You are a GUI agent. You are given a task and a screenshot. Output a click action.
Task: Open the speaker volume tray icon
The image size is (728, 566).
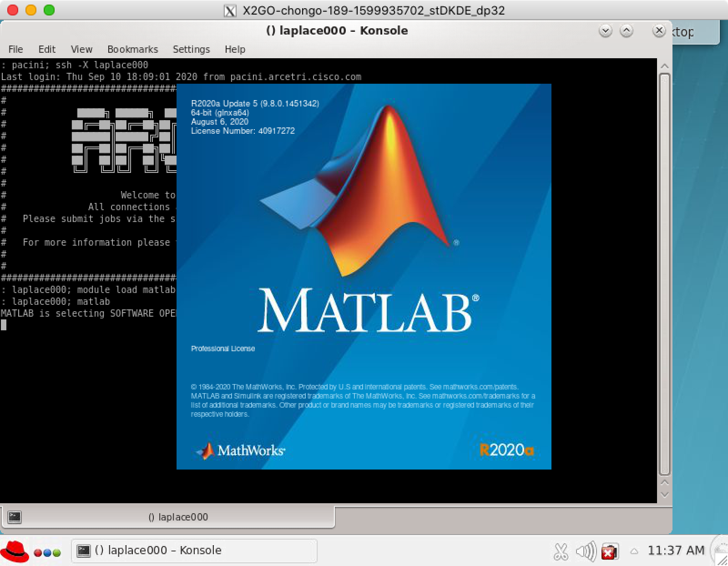click(586, 551)
